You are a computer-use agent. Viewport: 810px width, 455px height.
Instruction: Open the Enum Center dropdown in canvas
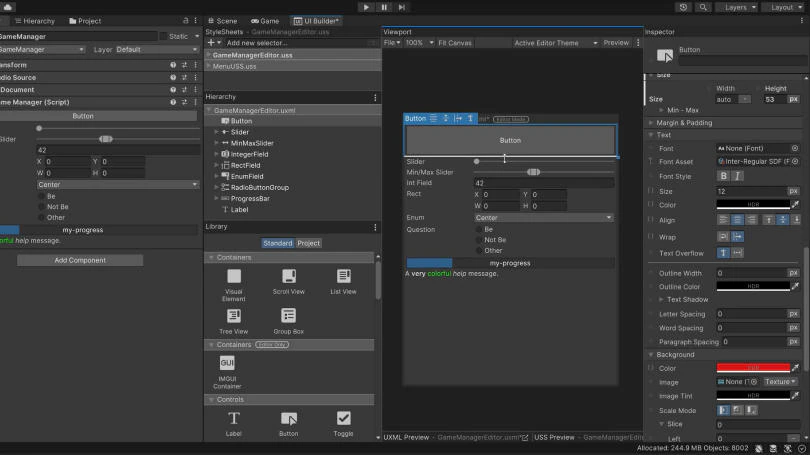(x=544, y=218)
